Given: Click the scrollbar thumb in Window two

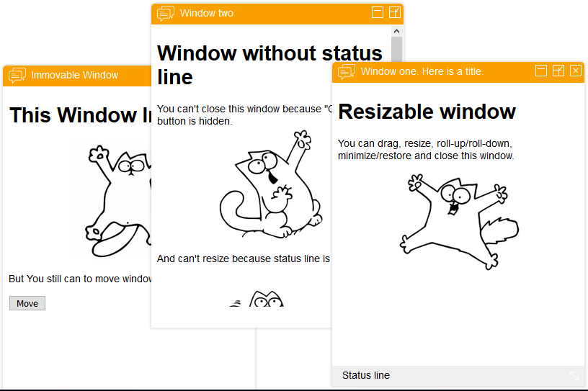Looking at the screenshot, I should (x=396, y=49).
